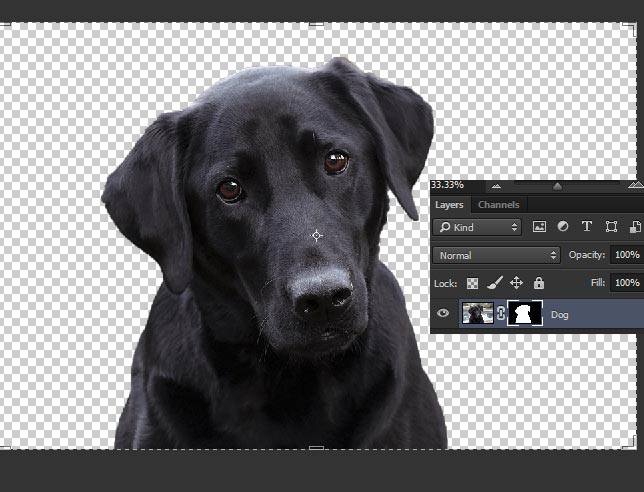
Task: Click the Lock label
Action: [x=446, y=283]
